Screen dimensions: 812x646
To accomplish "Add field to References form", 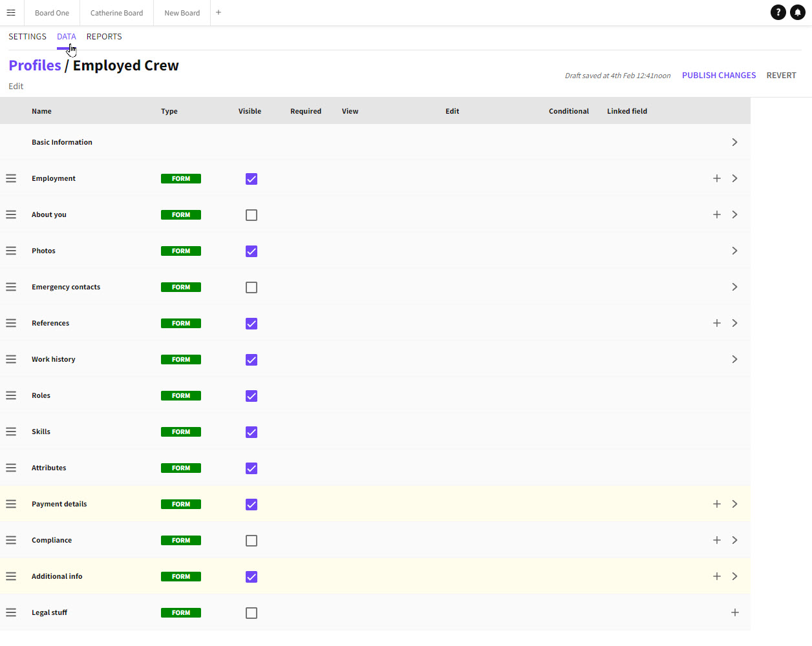I will pos(716,323).
